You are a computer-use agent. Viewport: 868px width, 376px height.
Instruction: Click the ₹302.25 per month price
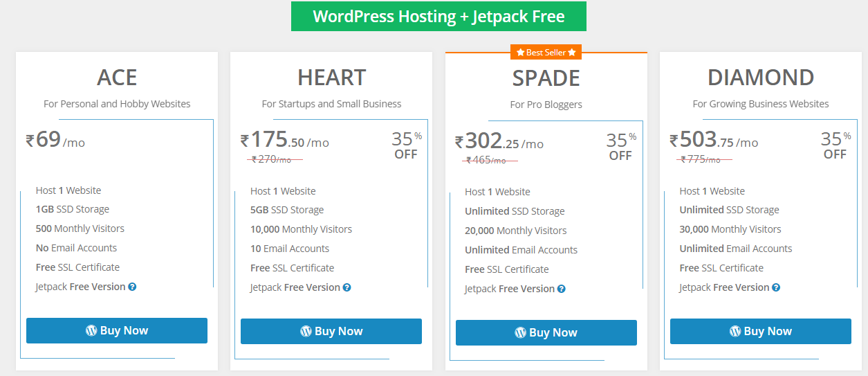pos(499,142)
